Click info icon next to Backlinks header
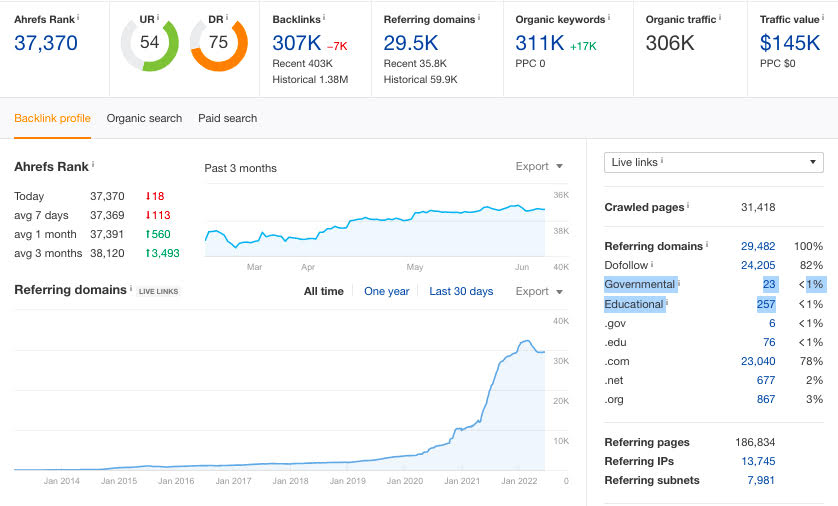838x506 pixels. point(324,18)
